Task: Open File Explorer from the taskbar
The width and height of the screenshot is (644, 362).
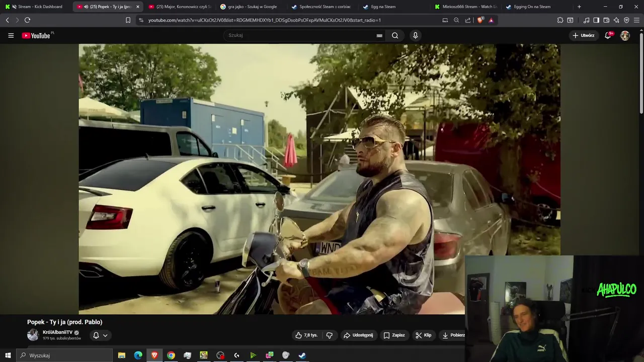Action: click(122, 355)
